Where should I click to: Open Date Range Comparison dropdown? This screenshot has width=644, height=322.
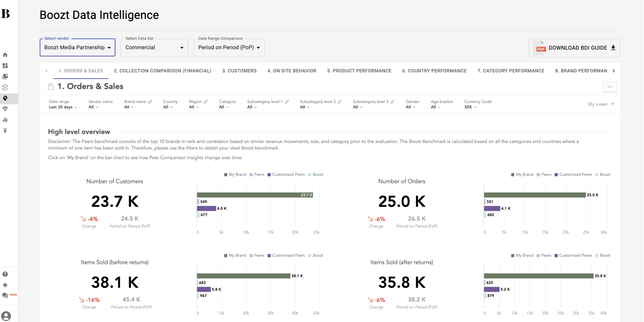tap(229, 47)
